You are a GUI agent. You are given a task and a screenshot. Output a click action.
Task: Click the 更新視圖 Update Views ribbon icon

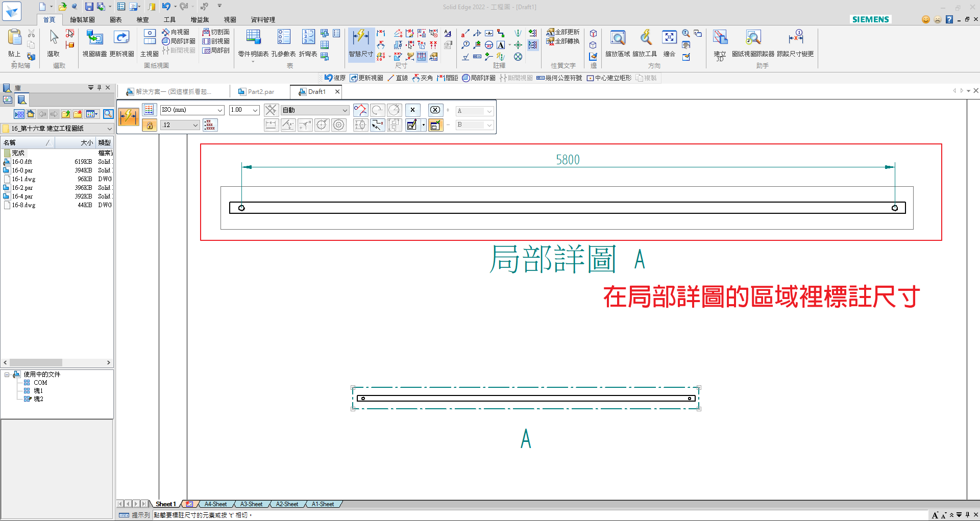coord(121,43)
